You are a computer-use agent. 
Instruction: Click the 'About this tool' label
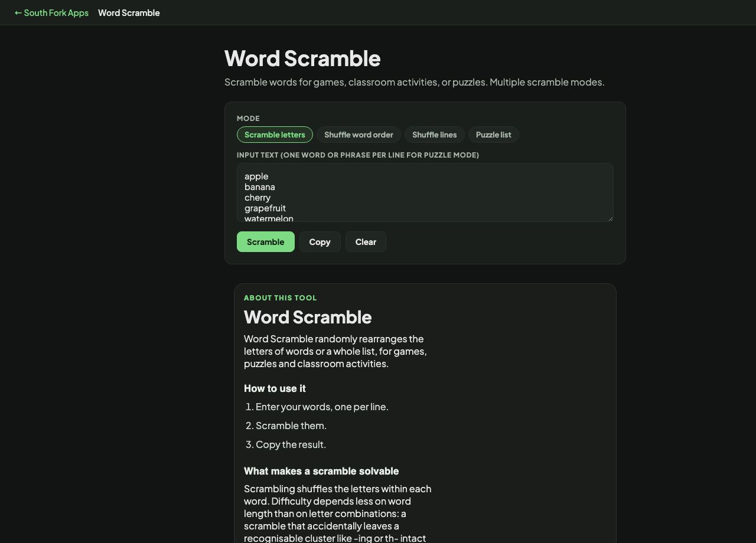pos(281,298)
